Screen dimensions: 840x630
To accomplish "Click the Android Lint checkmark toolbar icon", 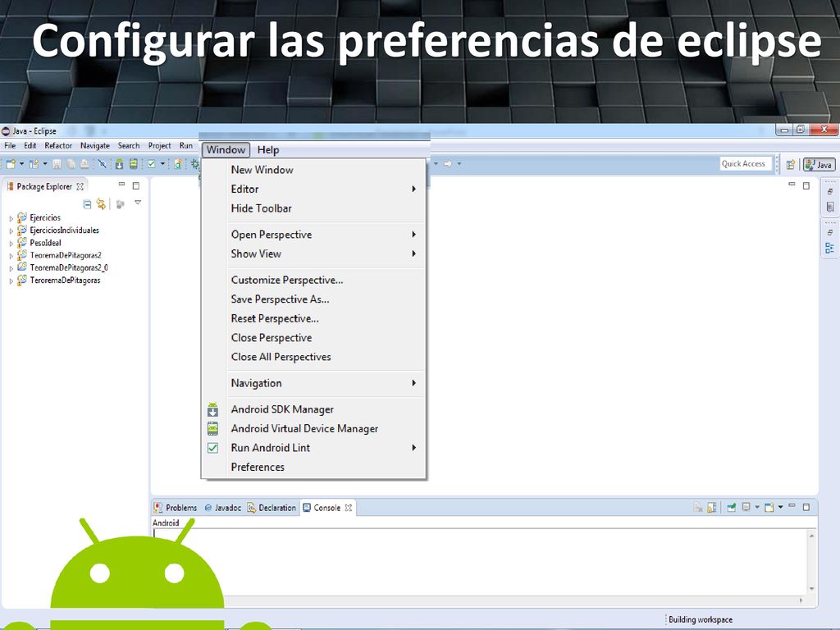I will click(152, 164).
